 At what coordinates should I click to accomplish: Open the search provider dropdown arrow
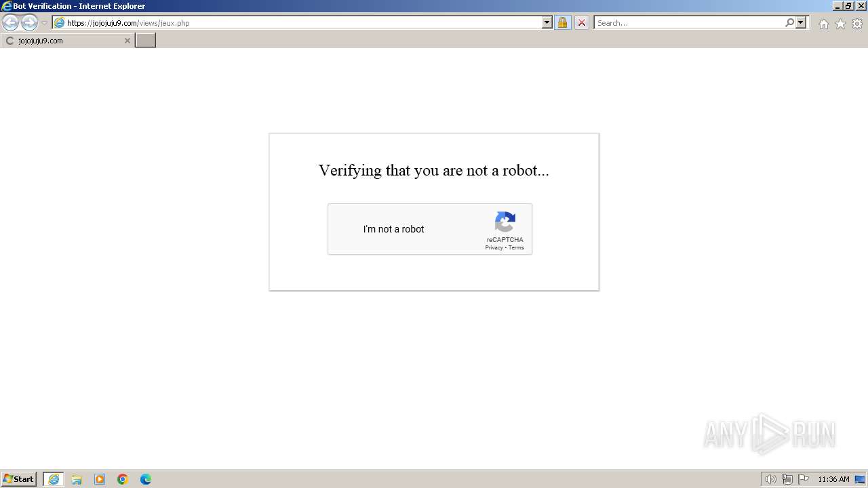(x=801, y=23)
